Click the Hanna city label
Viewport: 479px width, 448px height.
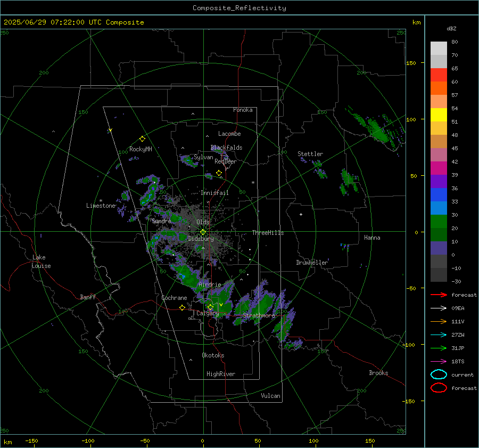(372, 238)
